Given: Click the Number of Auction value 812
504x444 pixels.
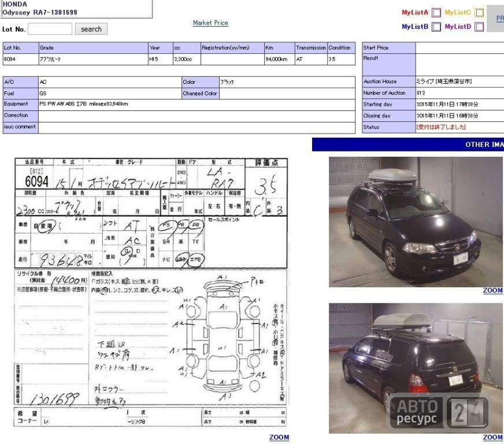Looking at the screenshot, I should (x=421, y=93).
